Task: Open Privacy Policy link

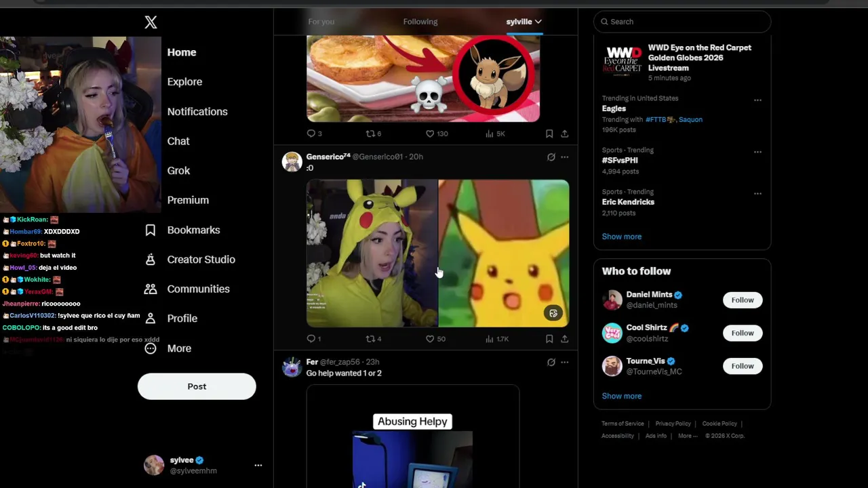Action: pos(673,424)
